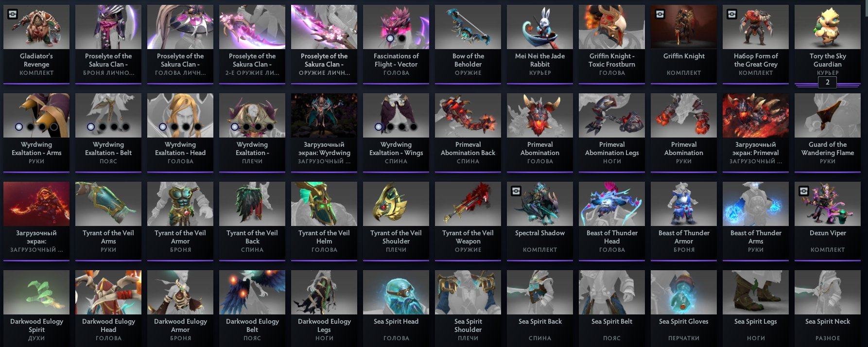Select Primeval Abomination Legs item
This screenshot has width=868, height=347.
[x=612, y=132]
